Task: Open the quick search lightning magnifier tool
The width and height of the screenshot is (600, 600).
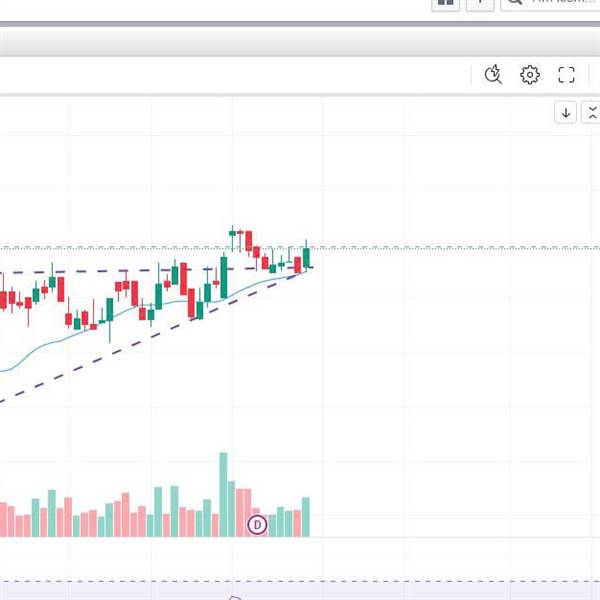Action: (x=493, y=74)
